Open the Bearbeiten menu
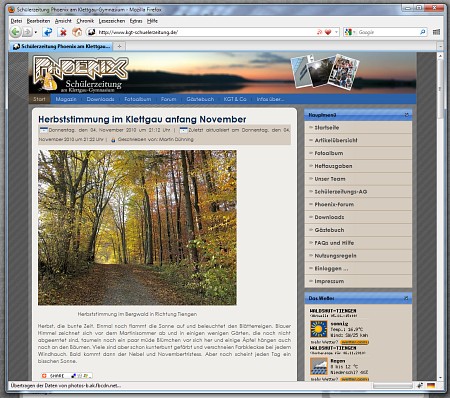The width and height of the screenshot is (450, 398). [38, 21]
